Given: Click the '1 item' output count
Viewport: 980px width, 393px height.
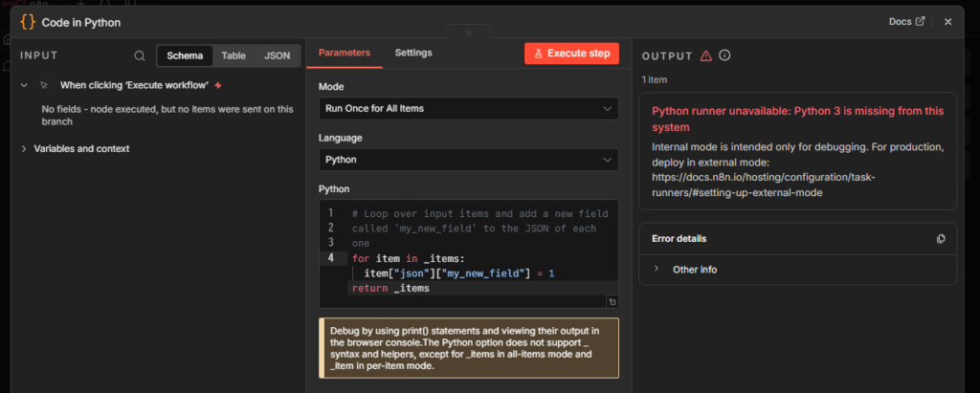Looking at the screenshot, I should tap(655, 79).
